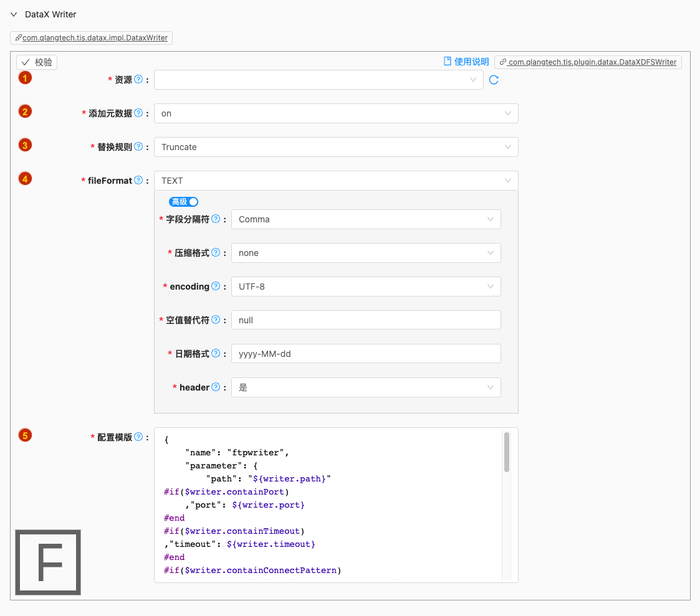Click the refresh icon beside 资源 dropdown
700x616 pixels.
point(494,80)
